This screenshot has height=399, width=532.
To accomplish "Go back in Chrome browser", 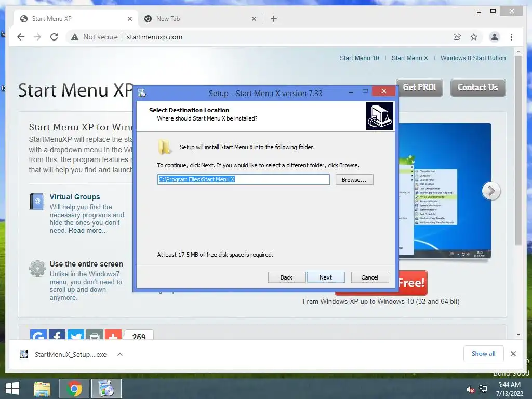I will pos(21,37).
